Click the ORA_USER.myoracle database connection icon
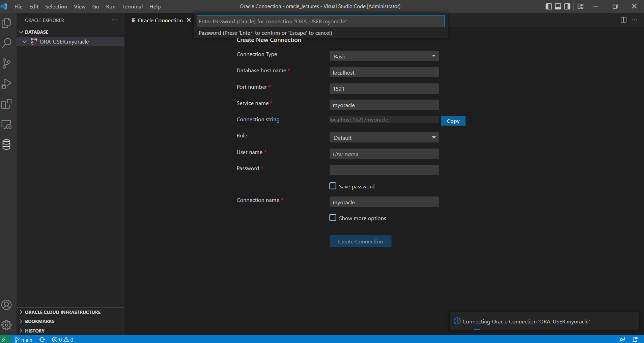This screenshot has height=343, width=644. point(34,42)
